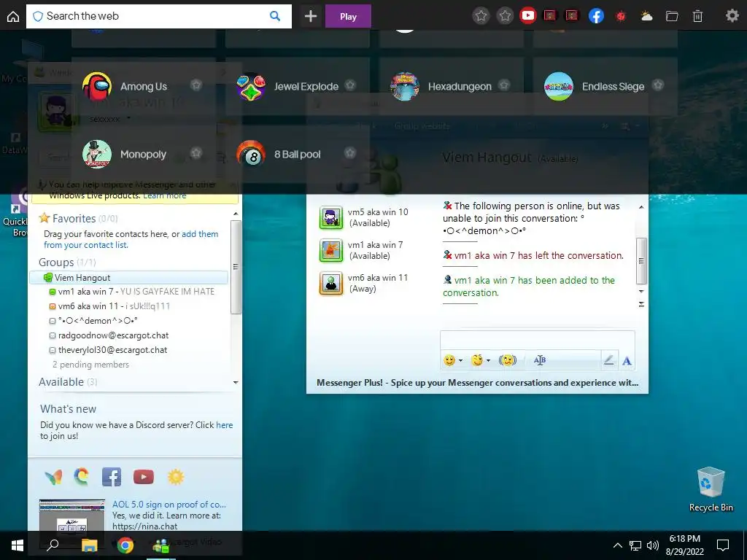Screen dimensions: 747x560
Task: Open the 'Learn more' Windows Live link
Action: coord(164,195)
